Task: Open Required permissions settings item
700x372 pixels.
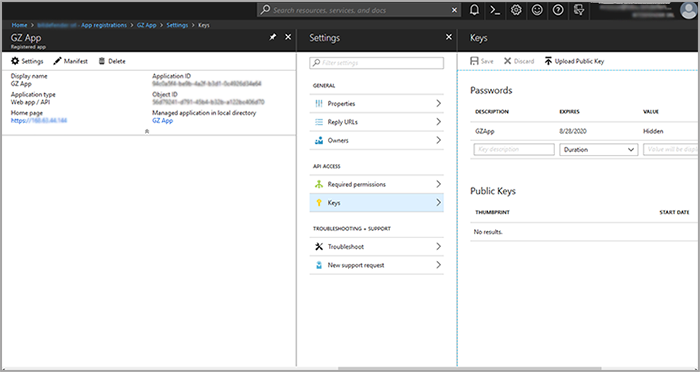Action: click(376, 184)
